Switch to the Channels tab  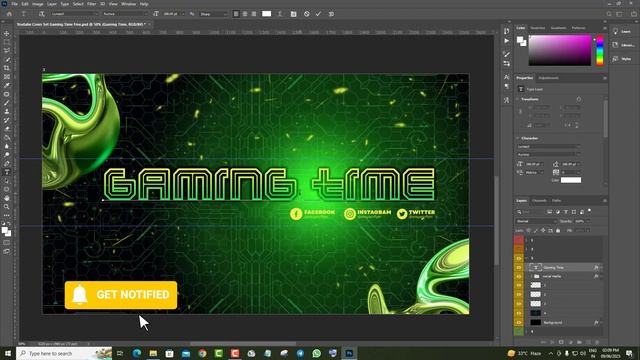tap(539, 200)
